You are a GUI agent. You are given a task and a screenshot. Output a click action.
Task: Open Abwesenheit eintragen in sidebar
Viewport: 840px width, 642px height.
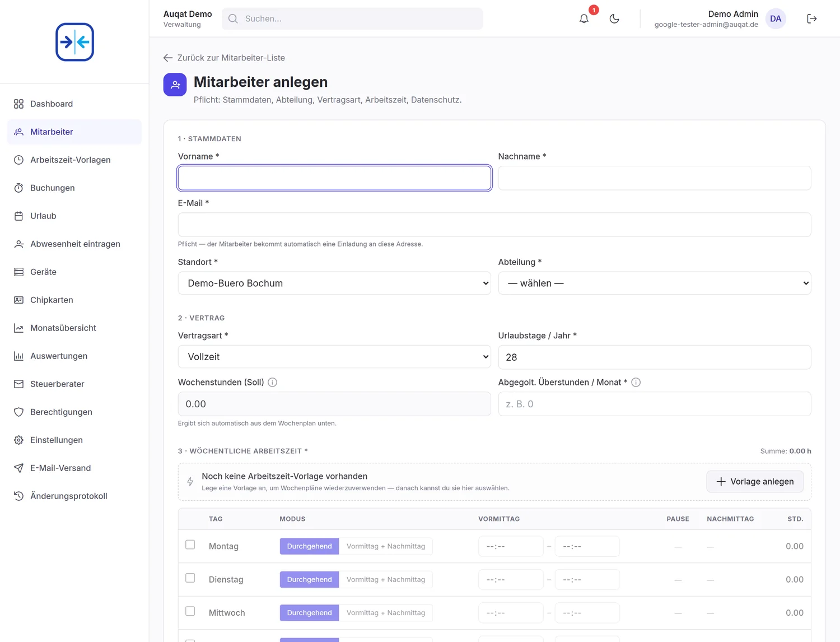pyautogui.click(x=74, y=244)
